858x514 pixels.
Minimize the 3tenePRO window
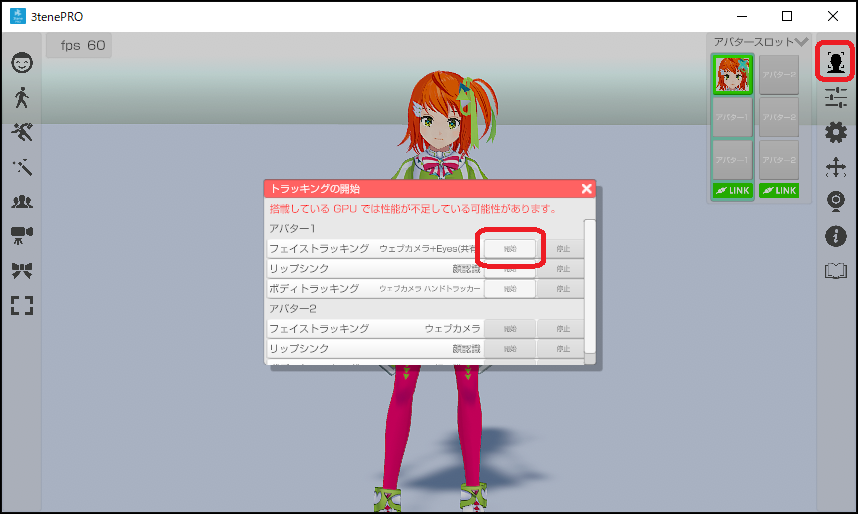tap(742, 16)
